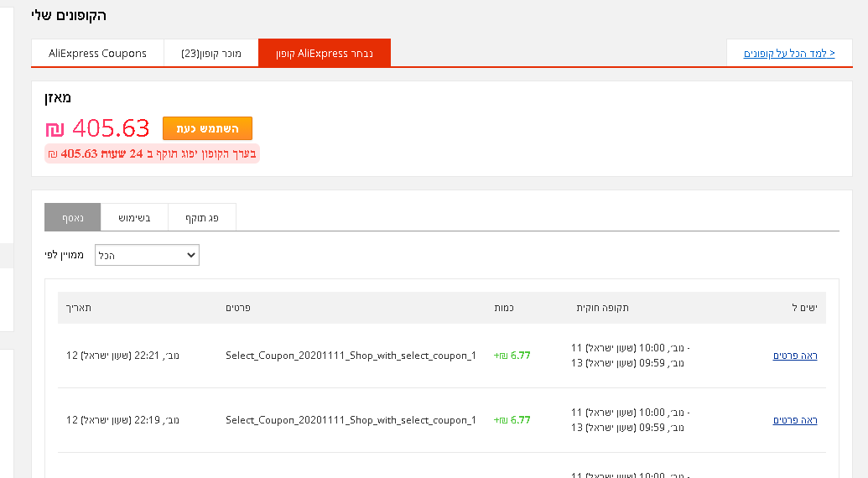Switch to the בשימוש sub-tab
Image resolution: width=868 pixels, height=478 pixels.
pyautogui.click(x=134, y=217)
